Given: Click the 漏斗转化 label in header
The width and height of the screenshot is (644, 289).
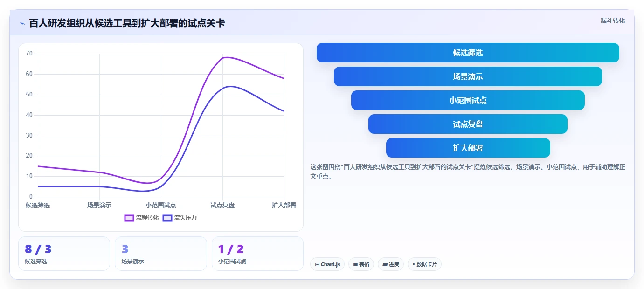Looking at the screenshot, I should [612, 21].
